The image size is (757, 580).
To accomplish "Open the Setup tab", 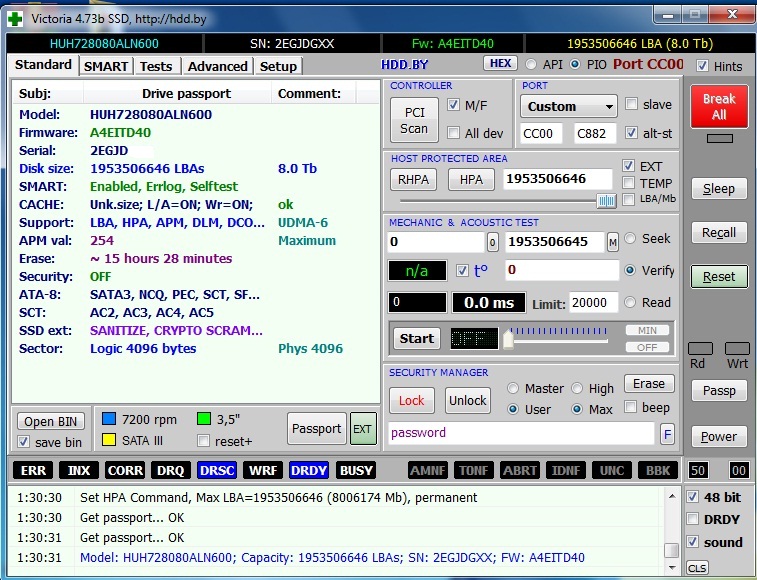I will 278,66.
